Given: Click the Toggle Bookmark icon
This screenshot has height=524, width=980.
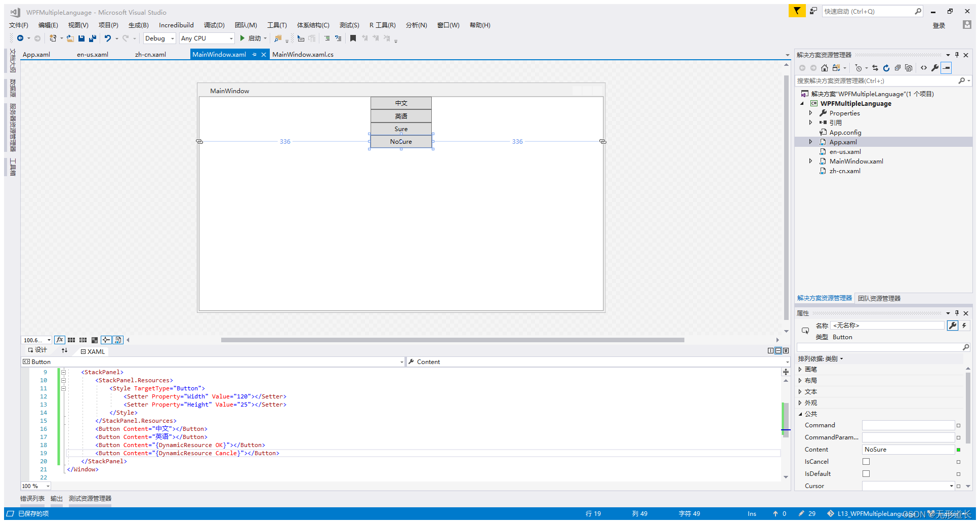Looking at the screenshot, I should (x=353, y=38).
